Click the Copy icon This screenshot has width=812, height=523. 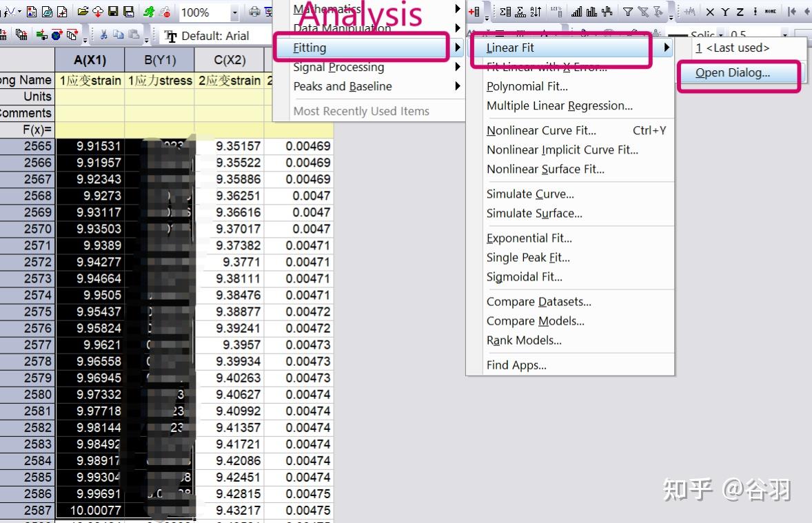coord(118,34)
